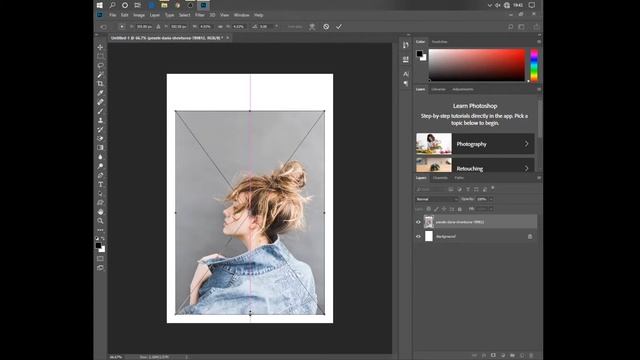The width and height of the screenshot is (640, 360).
Task: Select the Pen tool
Action: 100,175
